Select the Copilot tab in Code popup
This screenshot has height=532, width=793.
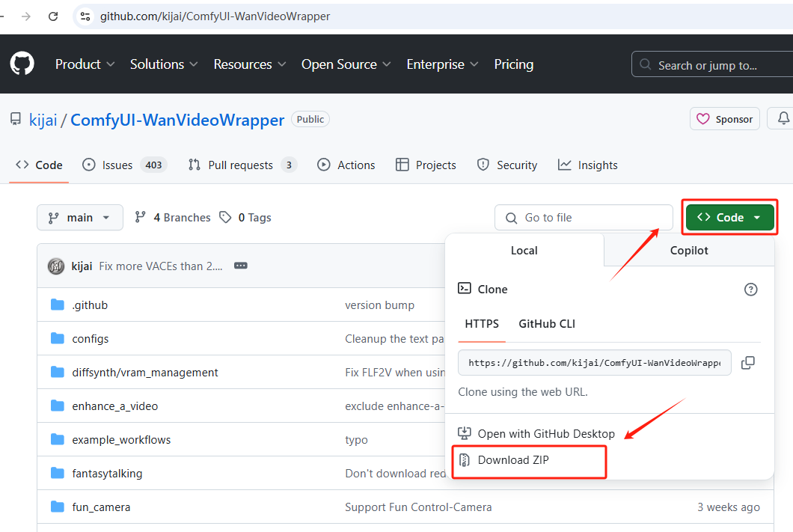pyautogui.click(x=689, y=251)
